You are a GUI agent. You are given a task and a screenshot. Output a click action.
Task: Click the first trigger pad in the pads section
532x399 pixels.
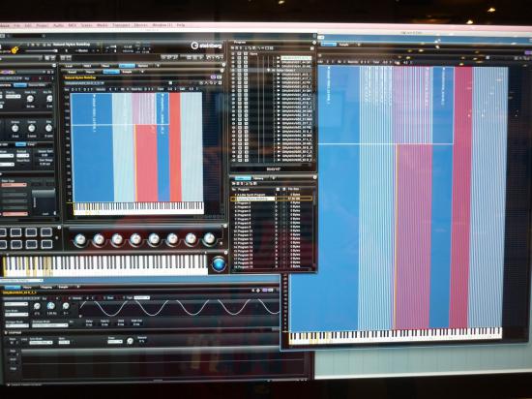(x=2, y=232)
